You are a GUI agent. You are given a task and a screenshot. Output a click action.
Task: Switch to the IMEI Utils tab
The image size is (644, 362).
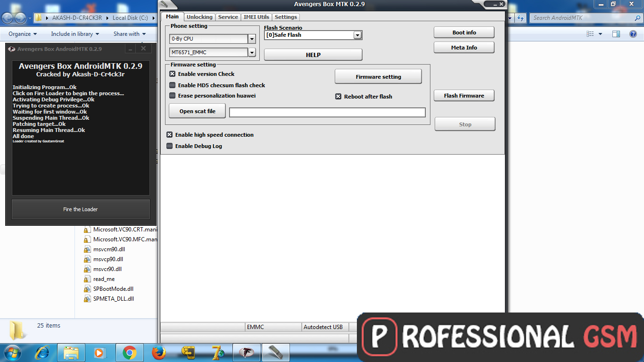point(256,17)
